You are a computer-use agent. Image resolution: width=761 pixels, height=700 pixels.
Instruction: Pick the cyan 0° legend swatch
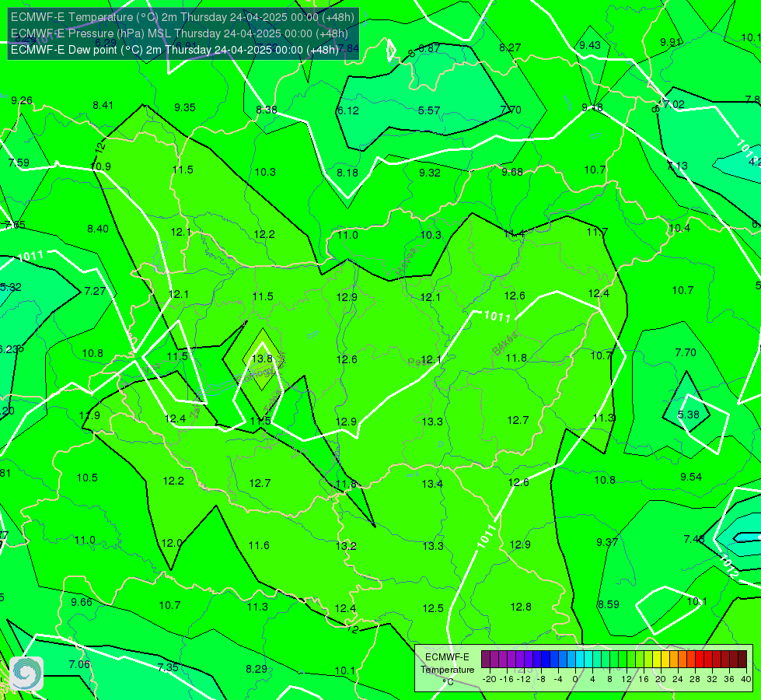[x=580, y=660]
